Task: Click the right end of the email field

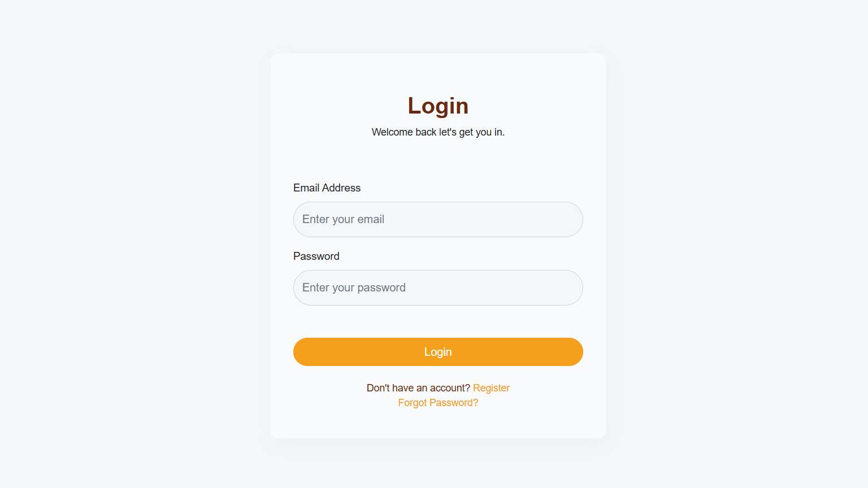Action: (x=568, y=219)
